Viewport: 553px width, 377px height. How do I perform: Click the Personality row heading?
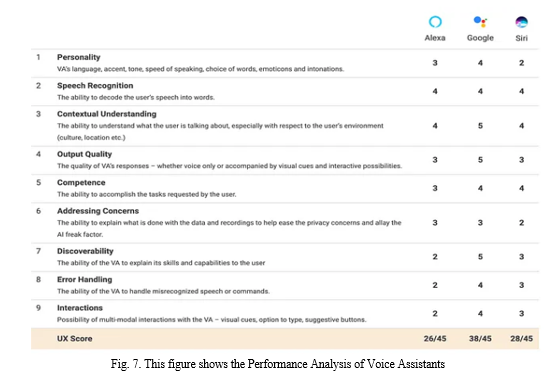[x=79, y=57]
